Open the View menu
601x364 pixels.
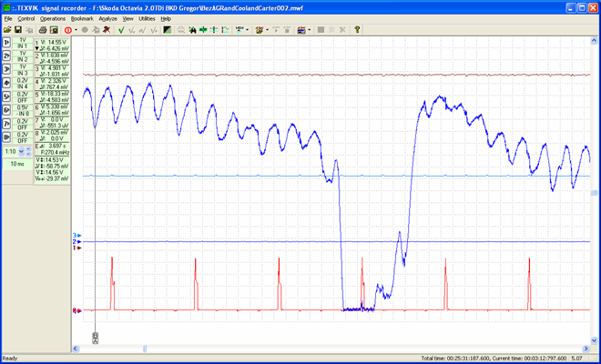tap(128, 18)
